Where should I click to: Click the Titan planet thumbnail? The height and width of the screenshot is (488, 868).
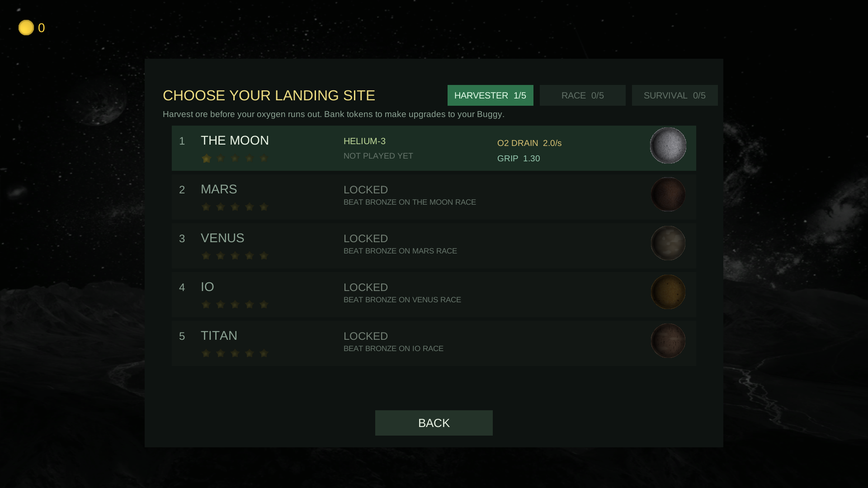click(x=668, y=341)
